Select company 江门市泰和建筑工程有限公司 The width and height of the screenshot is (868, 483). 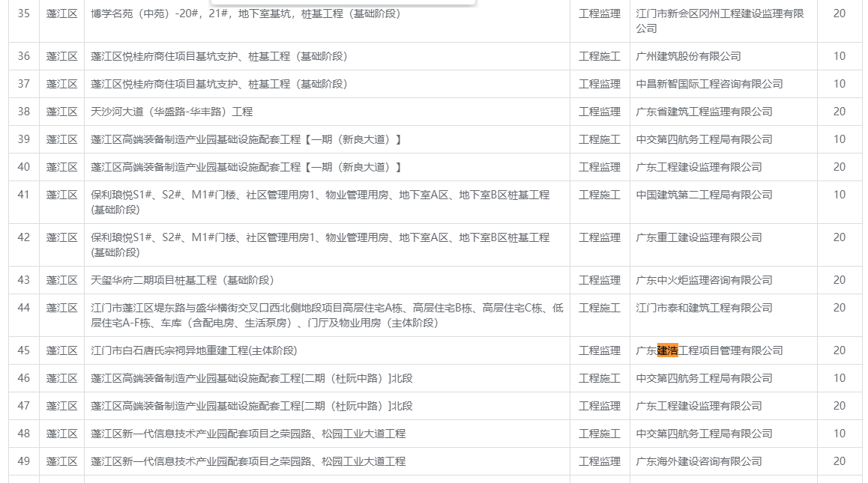704,308
